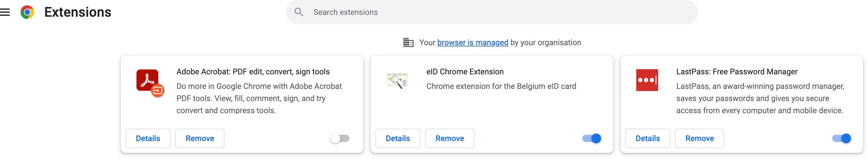
Task: Open the hamburger main menu
Action: coord(5,12)
